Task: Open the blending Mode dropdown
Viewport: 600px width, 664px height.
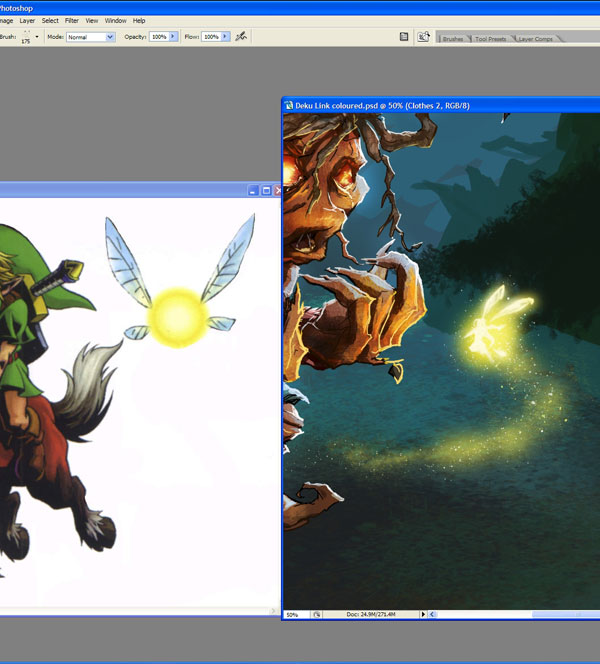Action: [91, 37]
